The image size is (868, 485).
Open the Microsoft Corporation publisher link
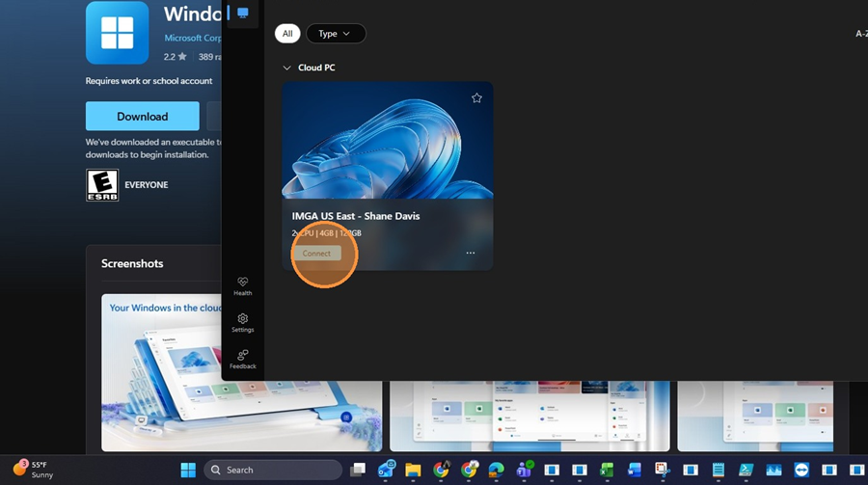pyautogui.click(x=193, y=39)
